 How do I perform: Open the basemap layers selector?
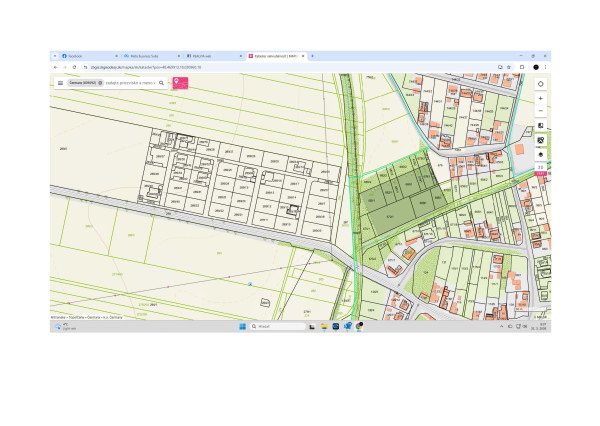(540, 126)
